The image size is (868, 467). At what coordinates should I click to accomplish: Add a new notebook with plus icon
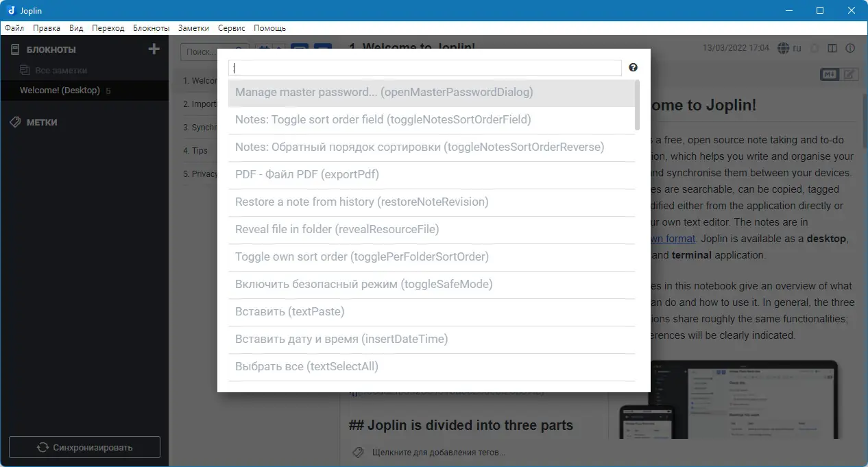(154, 49)
